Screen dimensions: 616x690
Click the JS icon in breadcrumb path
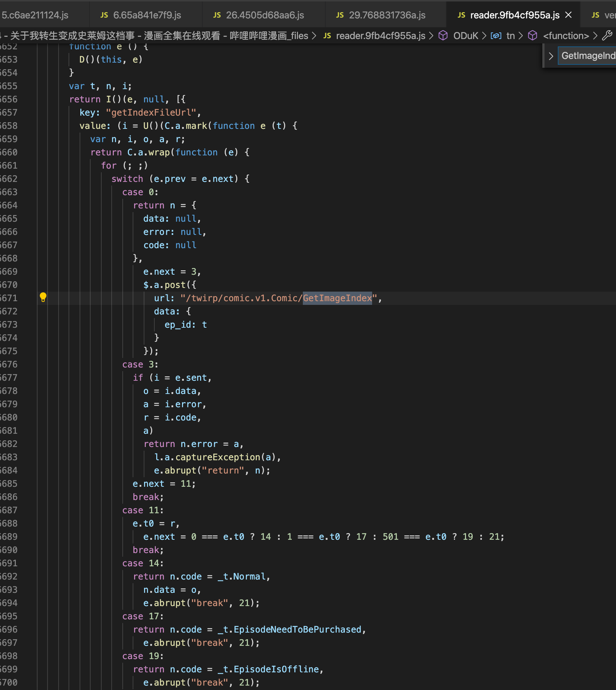327,36
